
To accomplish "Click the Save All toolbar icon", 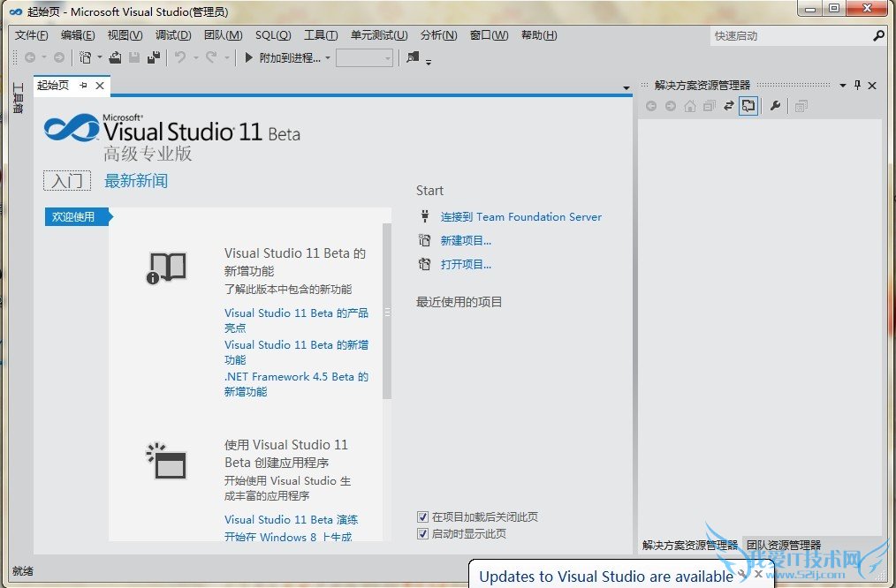I will click(x=154, y=57).
